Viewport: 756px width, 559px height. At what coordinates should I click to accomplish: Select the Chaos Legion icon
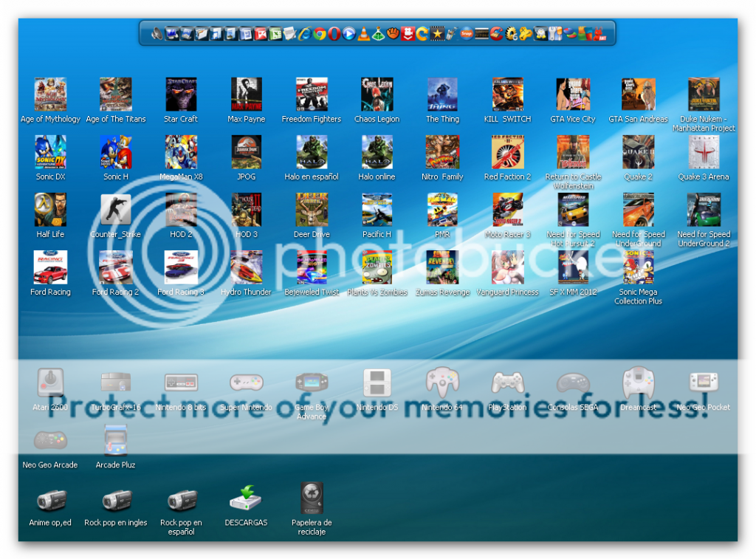click(377, 95)
